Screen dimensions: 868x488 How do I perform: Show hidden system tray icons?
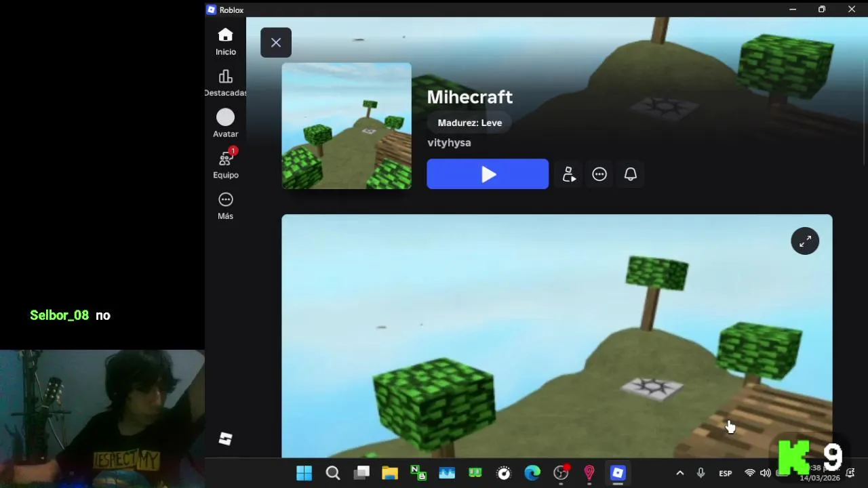coord(680,473)
